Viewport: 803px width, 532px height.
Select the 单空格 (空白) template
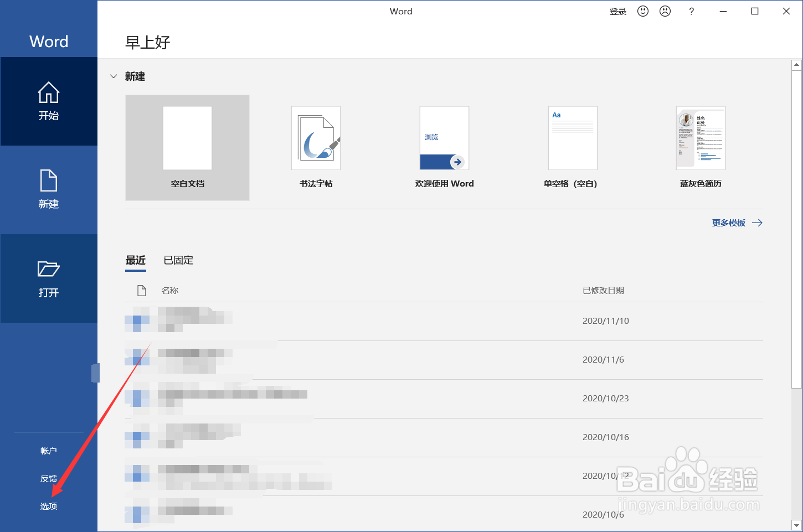(573, 148)
